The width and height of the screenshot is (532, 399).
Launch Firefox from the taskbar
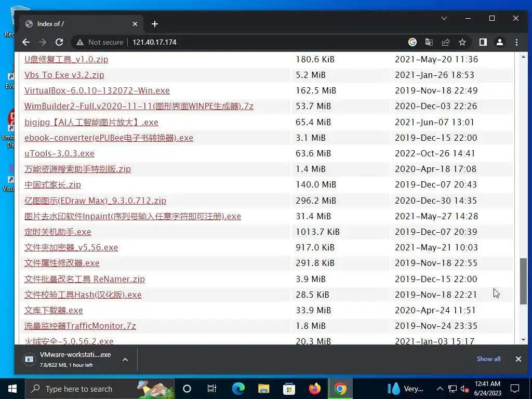tap(314, 389)
